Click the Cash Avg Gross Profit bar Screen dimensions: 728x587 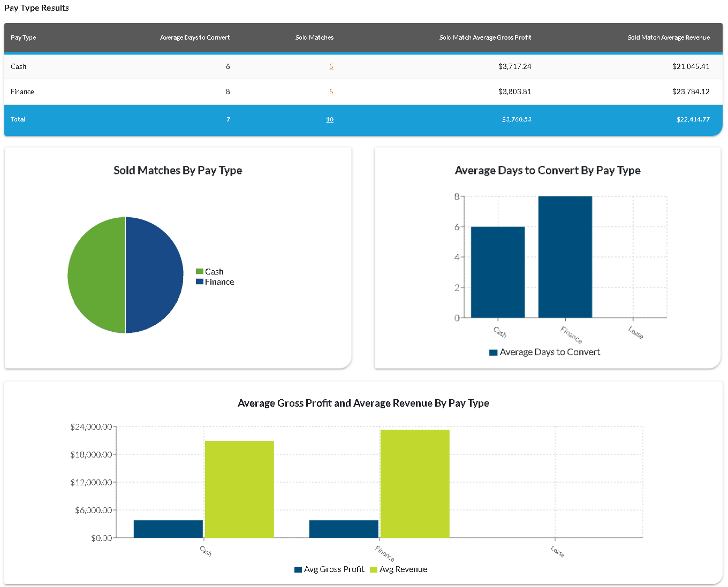pyautogui.click(x=168, y=529)
